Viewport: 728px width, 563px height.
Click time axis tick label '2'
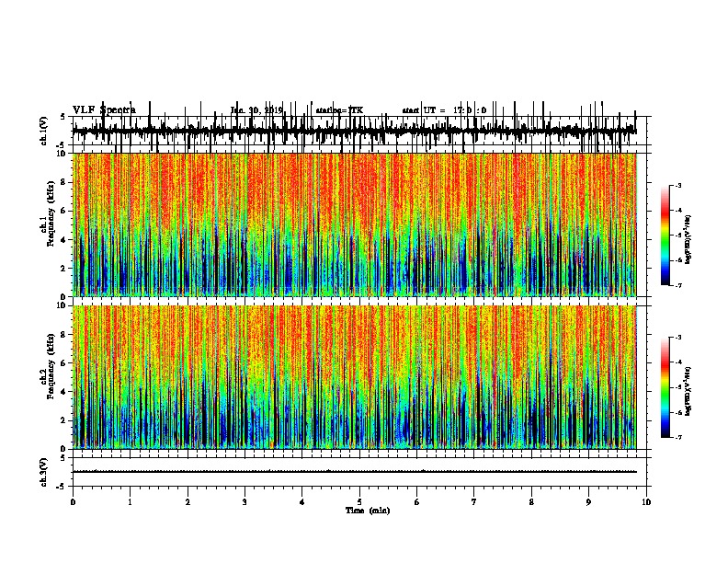188,502
